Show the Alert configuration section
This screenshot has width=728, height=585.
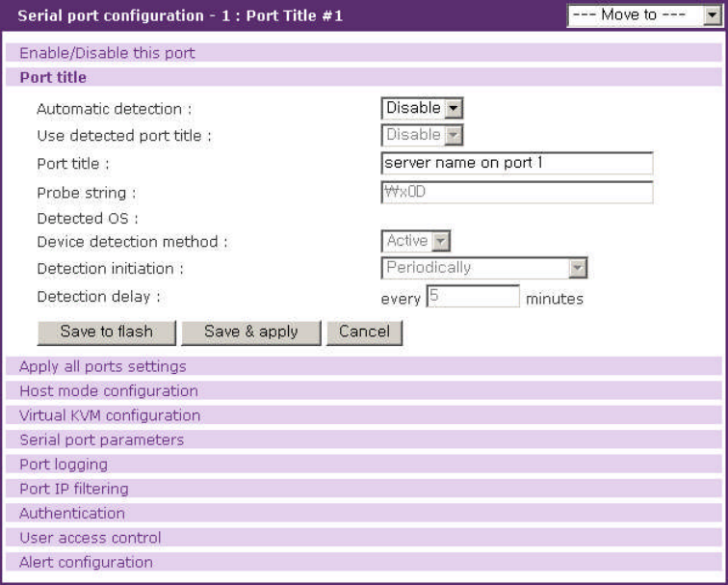[86, 562]
